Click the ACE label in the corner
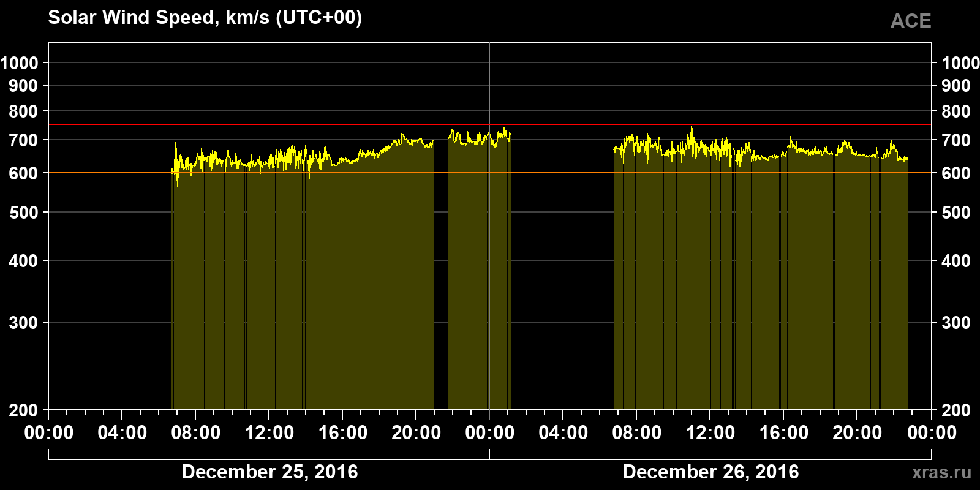This screenshot has height=490, width=980. click(911, 21)
